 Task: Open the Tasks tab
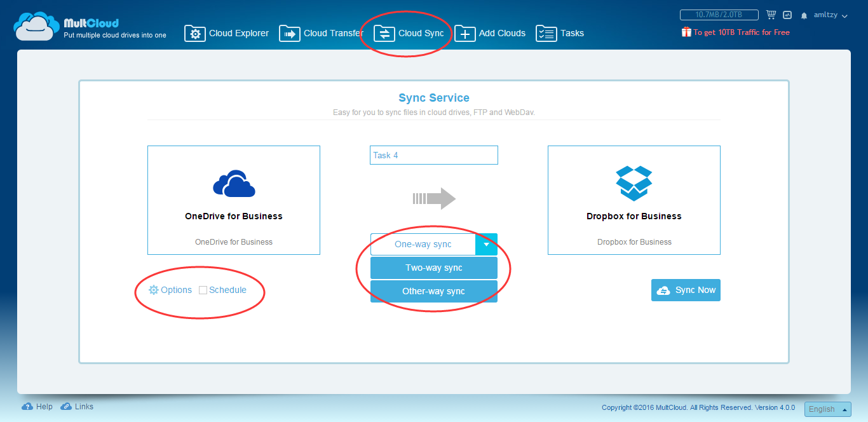click(560, 33)
